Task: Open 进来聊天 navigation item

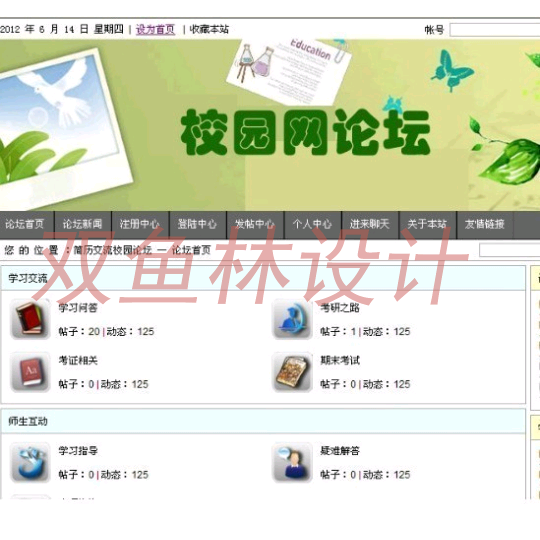Action: [370, 224]
